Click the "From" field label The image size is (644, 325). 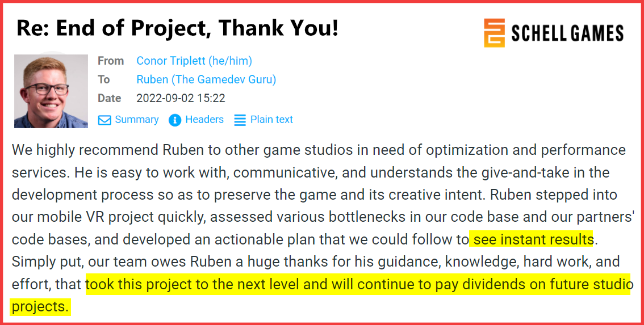(111, 61)
